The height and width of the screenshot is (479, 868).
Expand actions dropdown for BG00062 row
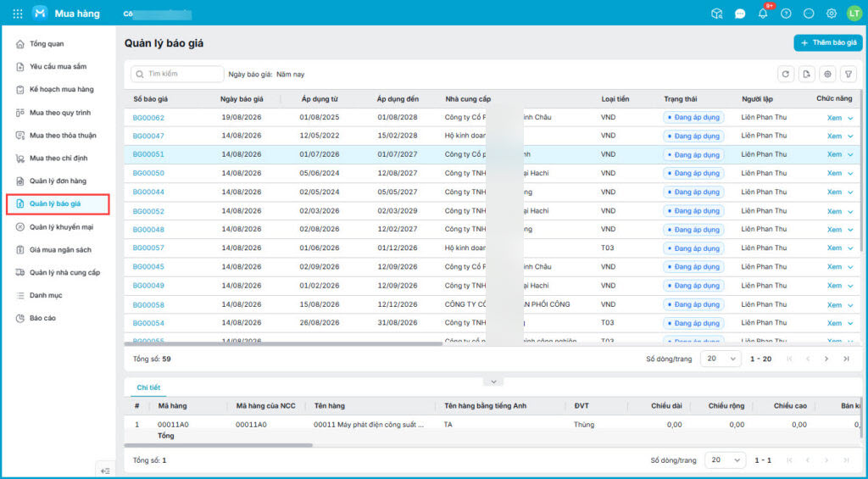(x=851, y=118)
